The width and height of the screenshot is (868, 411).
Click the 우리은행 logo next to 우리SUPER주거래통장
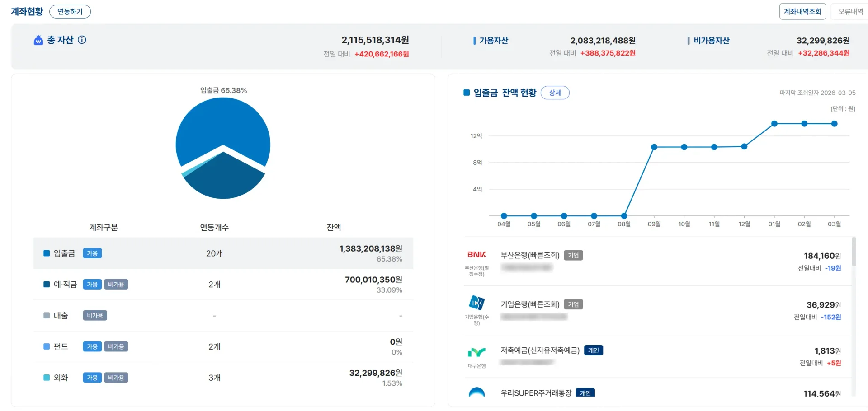click(476, 392)
